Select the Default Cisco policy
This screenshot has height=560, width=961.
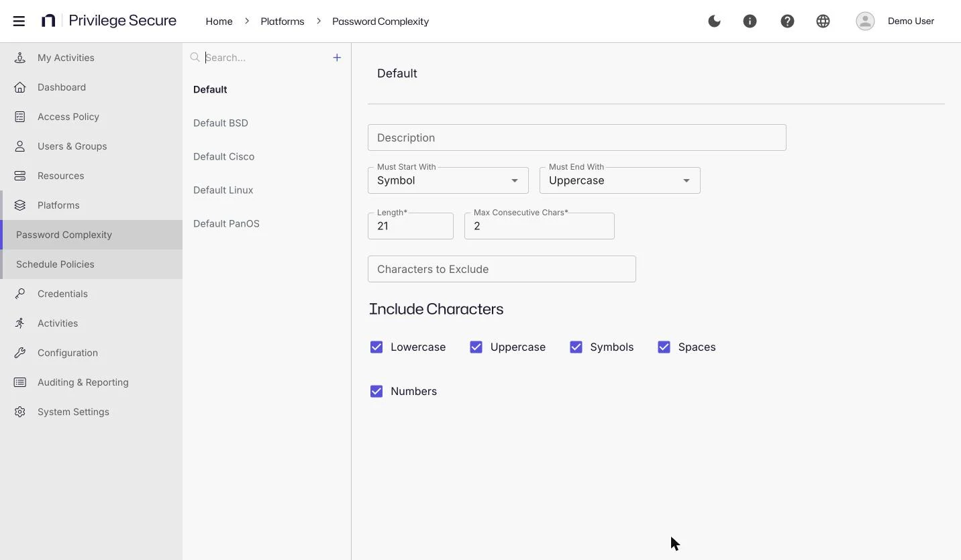(x=223, y=156)
